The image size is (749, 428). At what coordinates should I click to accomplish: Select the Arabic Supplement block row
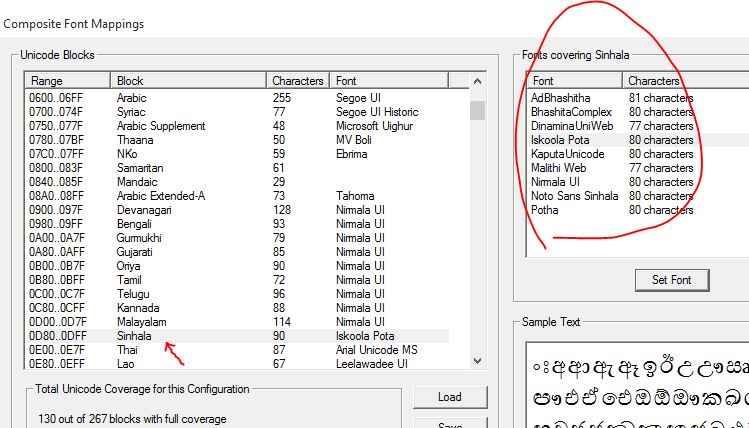point(237,126)
